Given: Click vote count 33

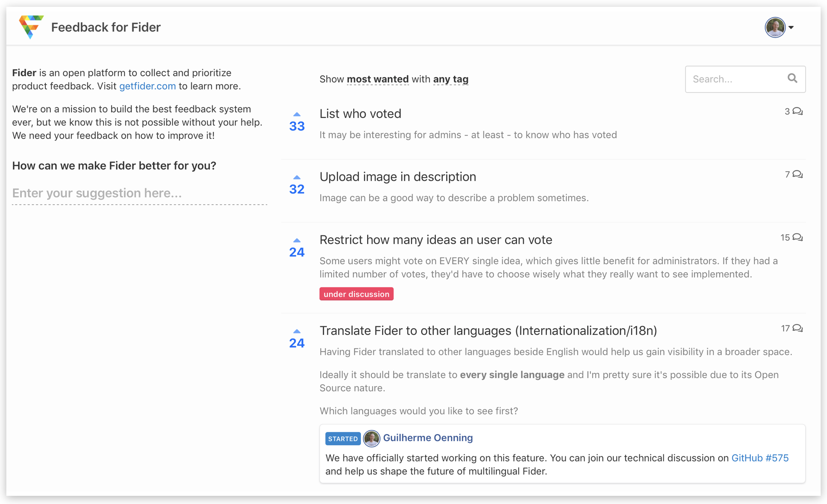Looking at the screenshot, I should [x=297, y=126].
